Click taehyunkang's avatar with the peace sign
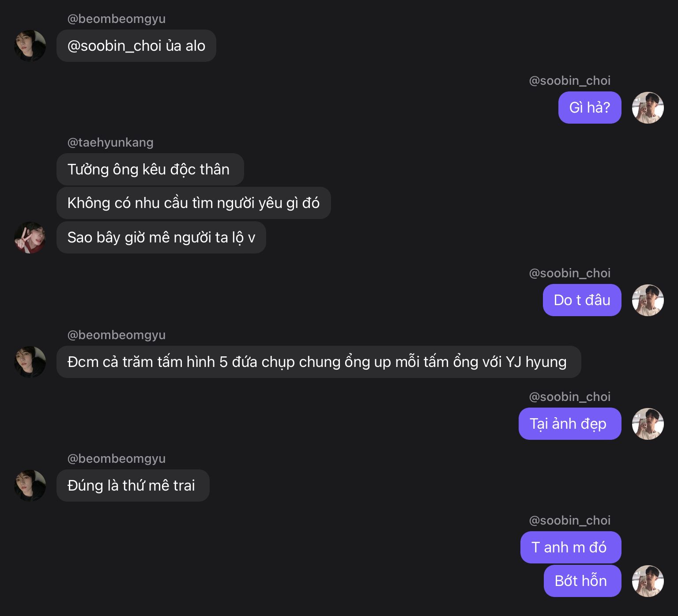 (30, 238)
